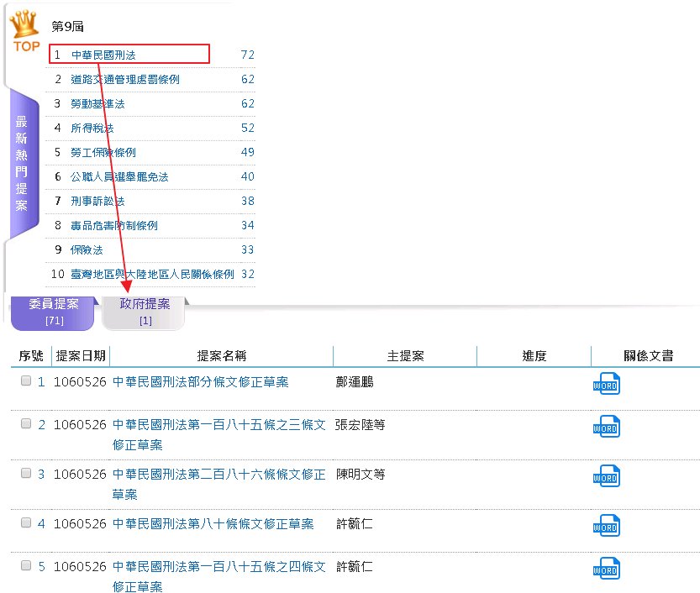The height and width of the screenshot is (593, 700).
Task: Open 中華民國刑法部分條文修正草案 proposal
Action: coord(200,381)
